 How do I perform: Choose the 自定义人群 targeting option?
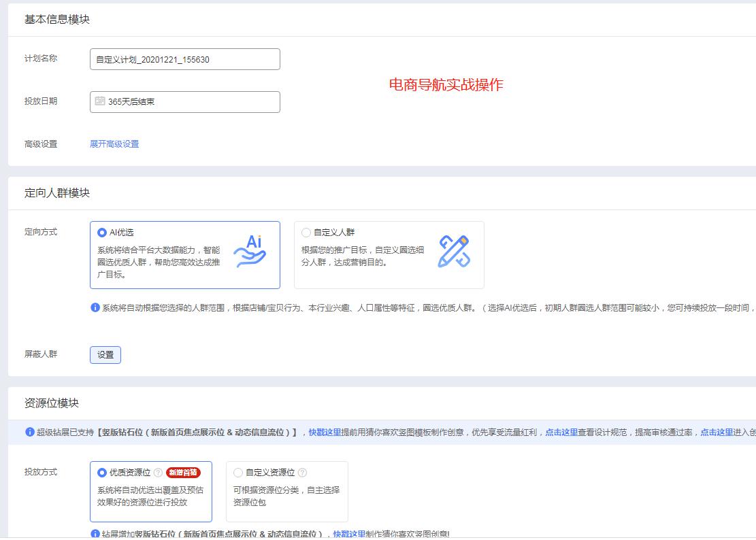point(306,233)
